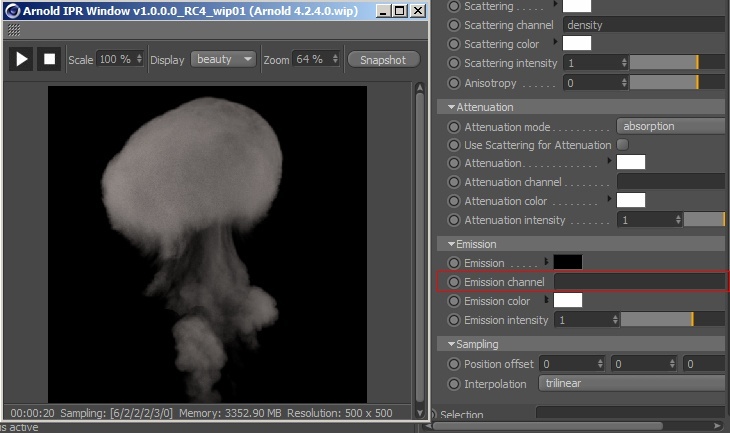Open the white Attenuation swatch above Attenuation channel
The image size is (730, 433).
click(x=631, y=162)
